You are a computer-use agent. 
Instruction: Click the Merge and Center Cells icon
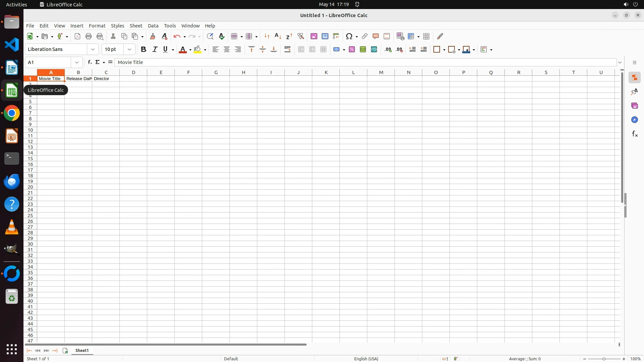tap(301, 50)
